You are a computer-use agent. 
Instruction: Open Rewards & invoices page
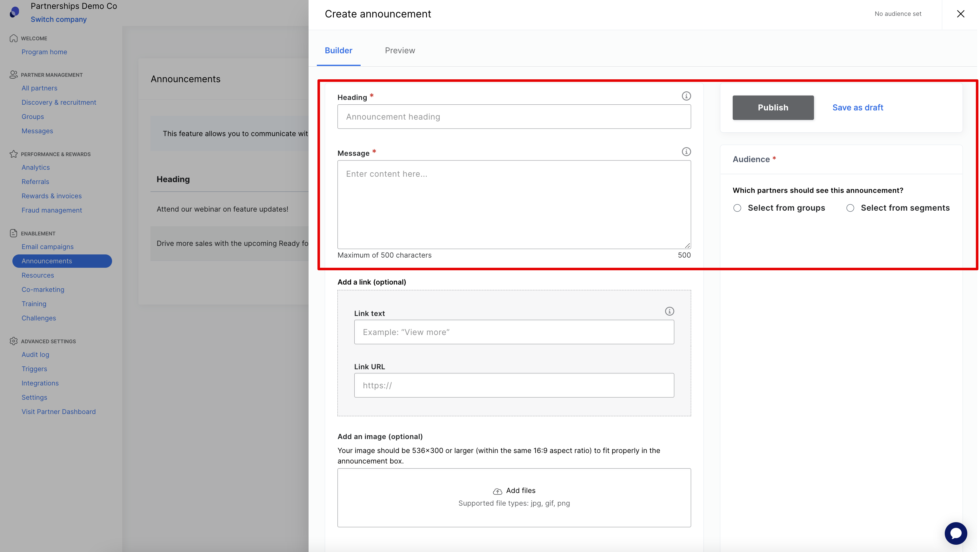[52, 196]
